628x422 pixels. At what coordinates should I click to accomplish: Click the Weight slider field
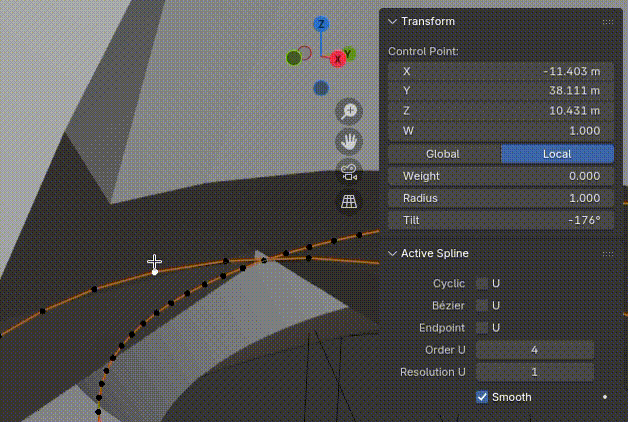(x=500, y=176)
